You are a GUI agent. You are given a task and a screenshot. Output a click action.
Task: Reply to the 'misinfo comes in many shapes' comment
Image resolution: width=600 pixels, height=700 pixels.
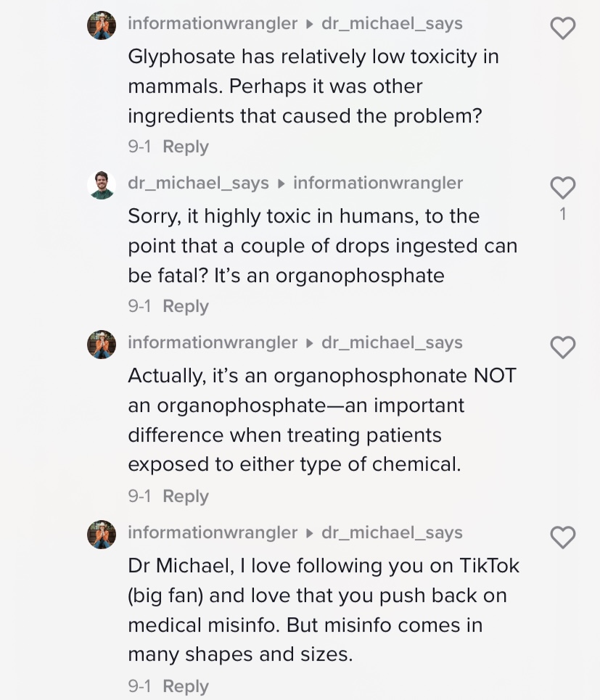pyautogui.click(x=186, y=686)
